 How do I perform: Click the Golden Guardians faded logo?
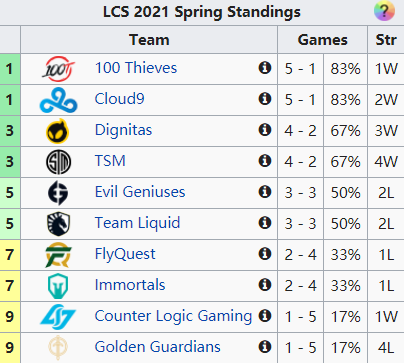58,348
